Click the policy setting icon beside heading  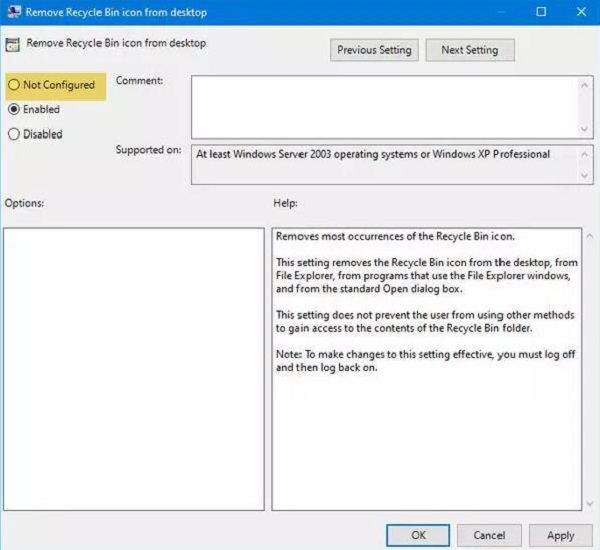(12, 45)
